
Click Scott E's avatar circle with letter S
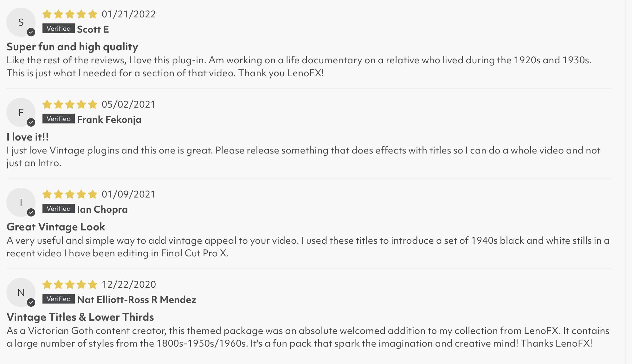(x=21, y=22)
